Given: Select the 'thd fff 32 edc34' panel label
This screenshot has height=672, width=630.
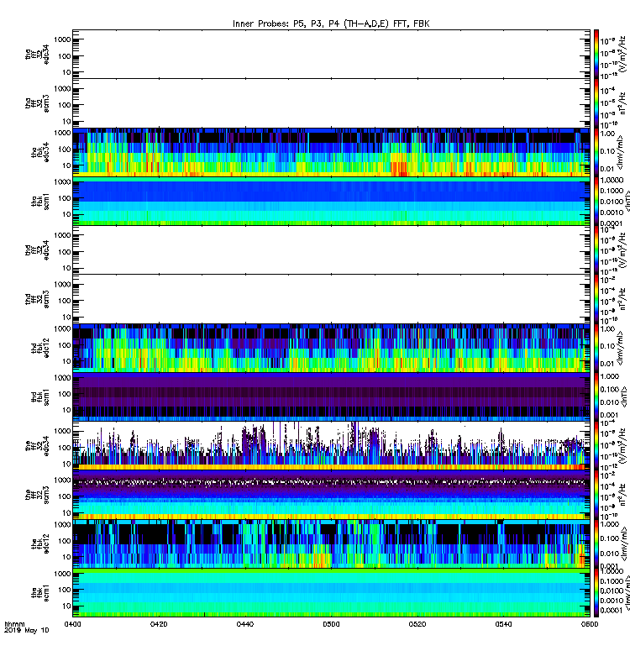Looking at the screenshot, I should 37,249.
